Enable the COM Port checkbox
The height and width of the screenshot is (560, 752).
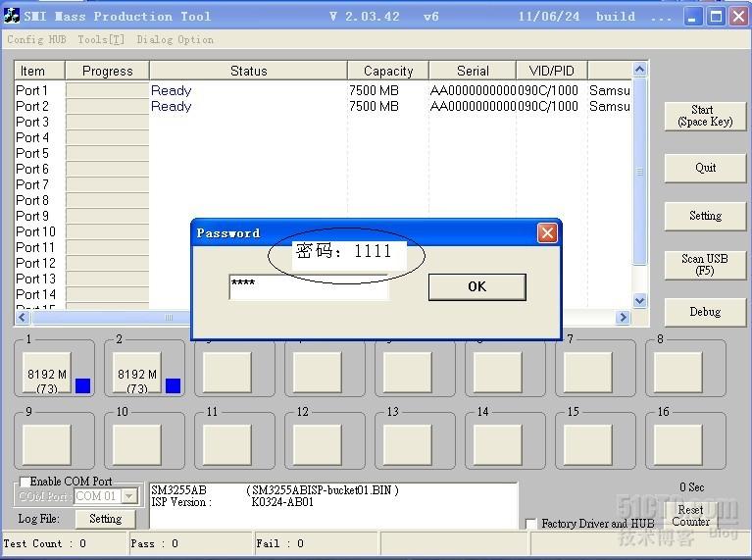click(x=25, y=482)
